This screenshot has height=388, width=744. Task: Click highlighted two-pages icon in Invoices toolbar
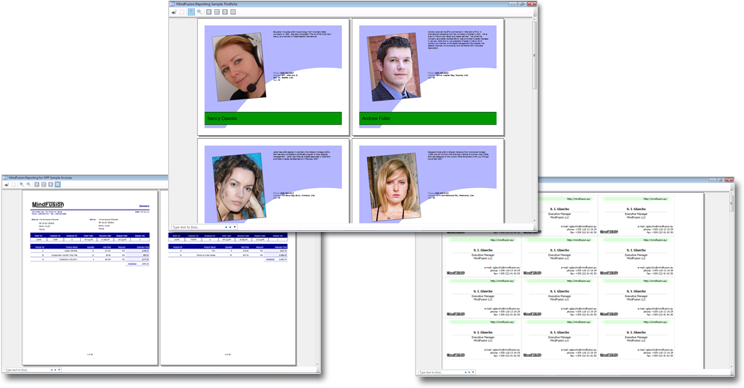click(57, 185)
